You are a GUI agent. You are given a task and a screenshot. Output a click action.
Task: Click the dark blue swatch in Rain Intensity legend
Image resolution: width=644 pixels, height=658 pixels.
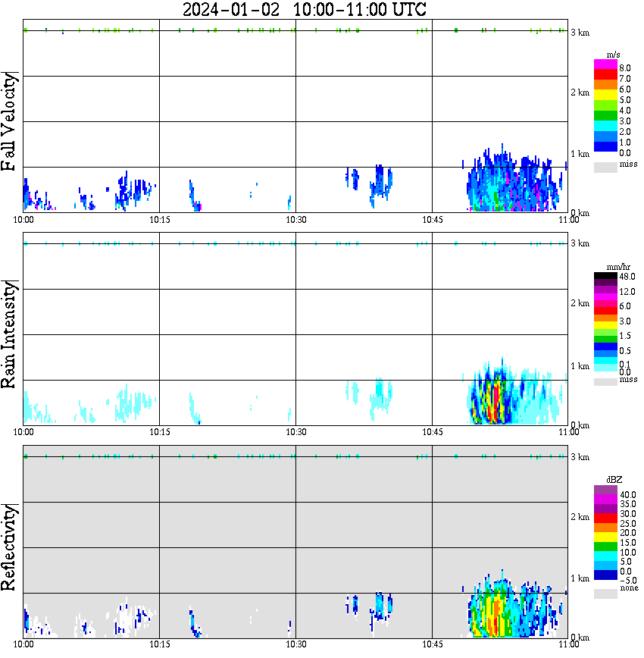pos(605,346)
